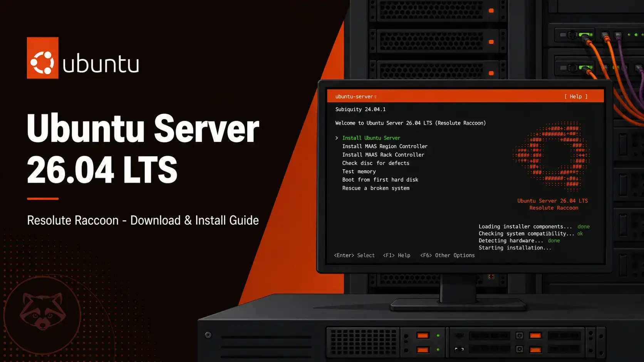Click the orange status light below the monitor stand

[490, 276]
